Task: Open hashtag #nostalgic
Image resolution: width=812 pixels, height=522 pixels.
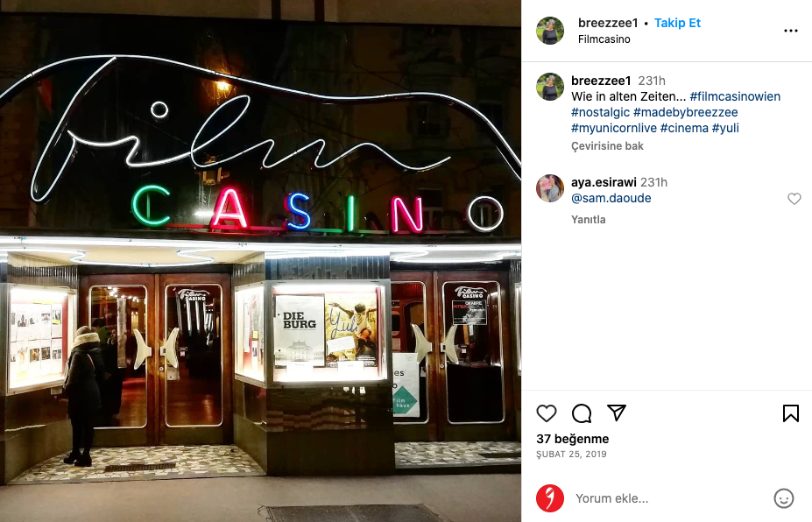Action: point(600,112)
